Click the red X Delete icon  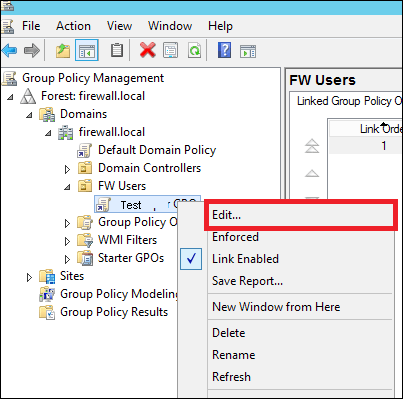(x=148, y=50)
